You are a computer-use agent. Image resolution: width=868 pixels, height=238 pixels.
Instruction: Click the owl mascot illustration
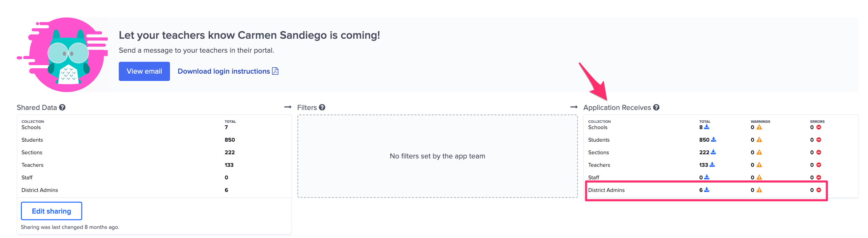pyautogui.click(x=67, y=55)
